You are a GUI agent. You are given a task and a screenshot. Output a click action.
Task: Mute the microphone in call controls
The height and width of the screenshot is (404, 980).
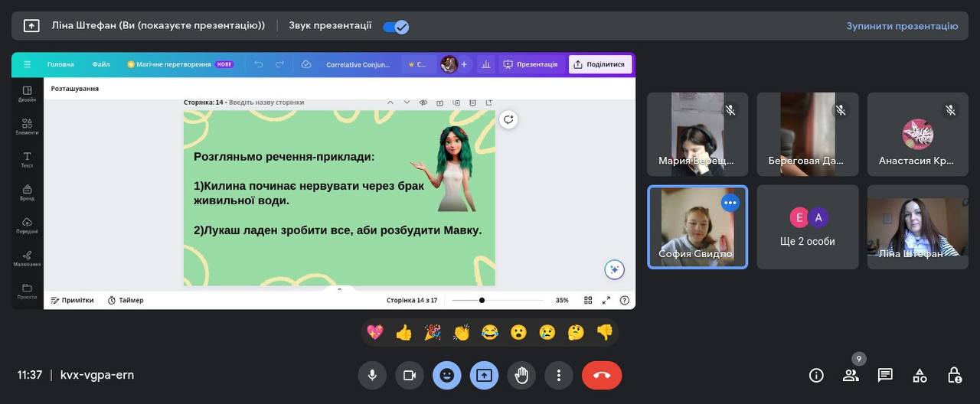pyautogui.click(x=372, y=375)
